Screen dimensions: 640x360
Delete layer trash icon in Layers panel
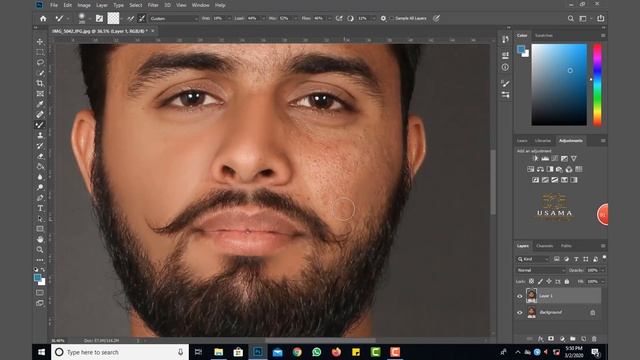point(594,339)
